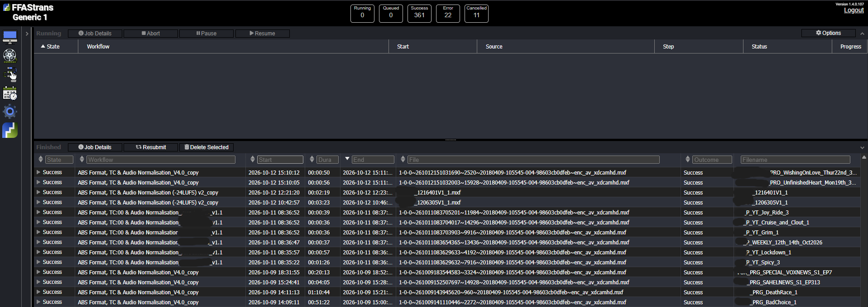Toggle sort arrows beside File filter

pyautogui.click(x=403, y=159)
